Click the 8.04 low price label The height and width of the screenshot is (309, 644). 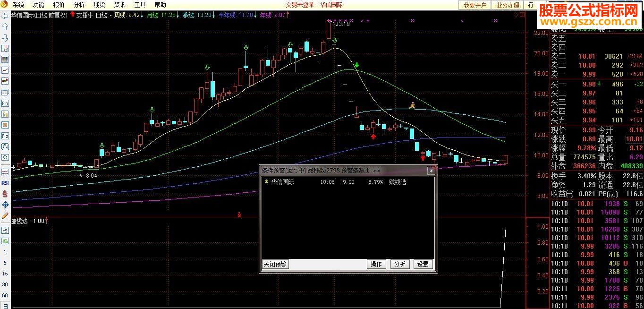(x=92, y=175)
